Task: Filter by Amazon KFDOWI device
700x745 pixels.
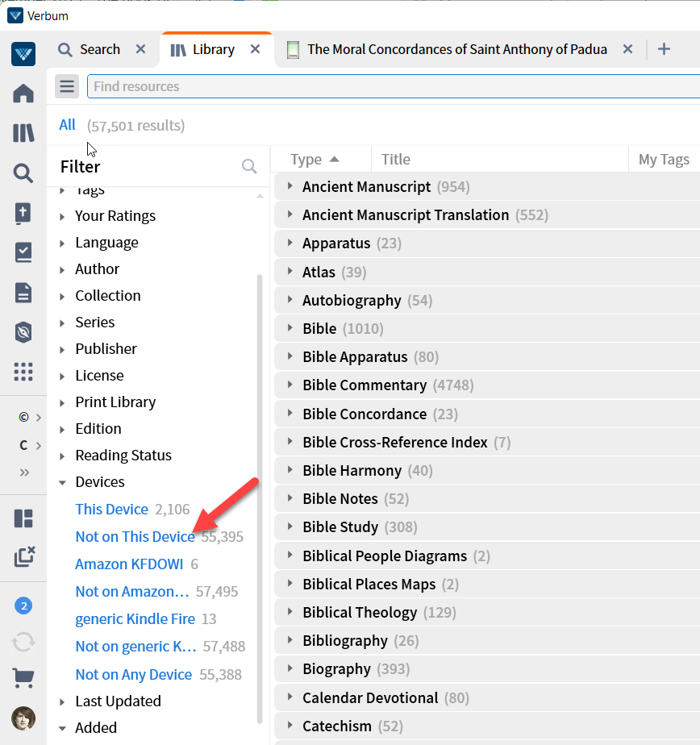Action: coord(129,564)
